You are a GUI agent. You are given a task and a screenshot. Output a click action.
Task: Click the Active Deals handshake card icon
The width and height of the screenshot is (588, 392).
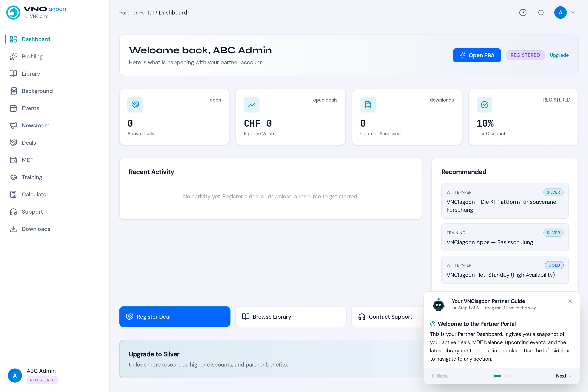point(135,104)
